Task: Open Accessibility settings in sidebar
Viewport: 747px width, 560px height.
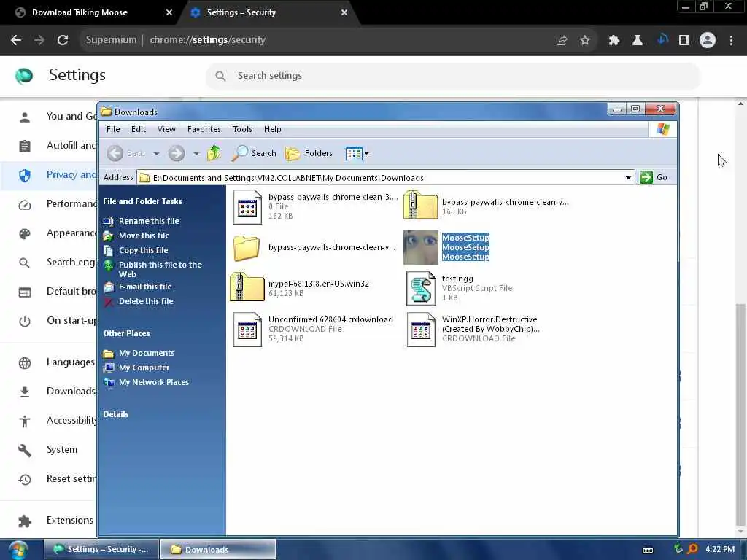Action: point(71,421)
